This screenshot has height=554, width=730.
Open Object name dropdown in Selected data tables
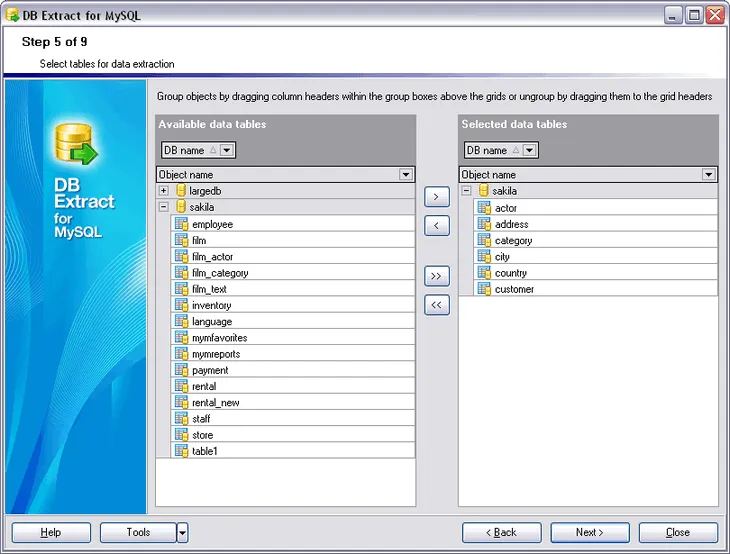709,174
